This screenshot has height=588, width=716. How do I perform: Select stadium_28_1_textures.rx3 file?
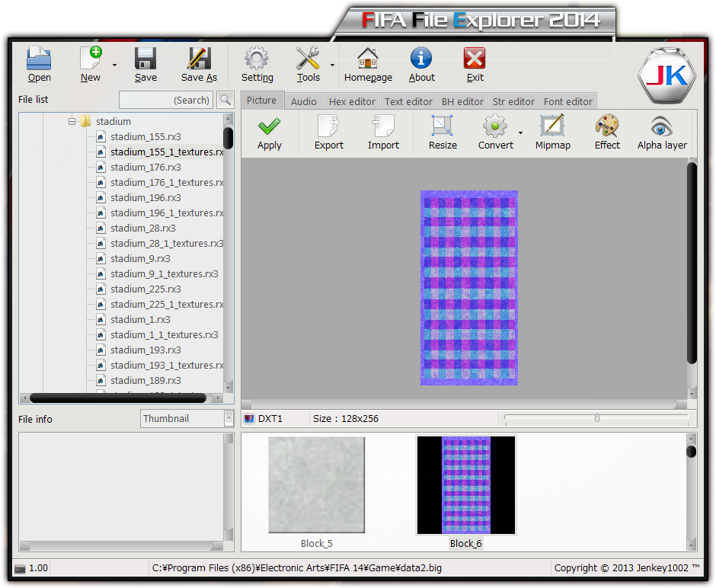(167, 243)
